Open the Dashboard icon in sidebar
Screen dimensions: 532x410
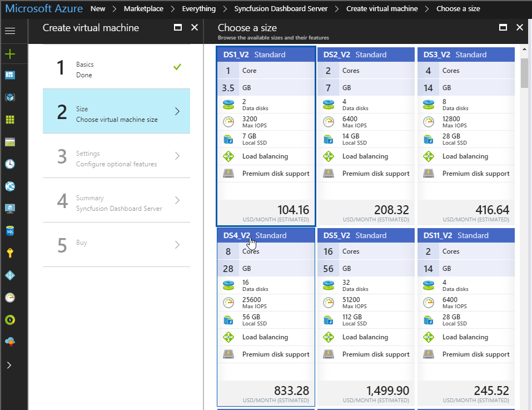pos(10,75)
